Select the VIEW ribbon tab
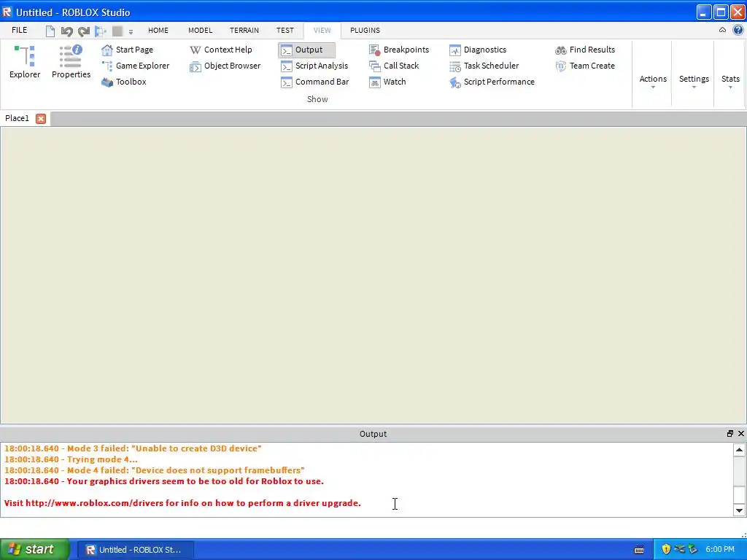747x560 pixels. [x=322, y=30]
